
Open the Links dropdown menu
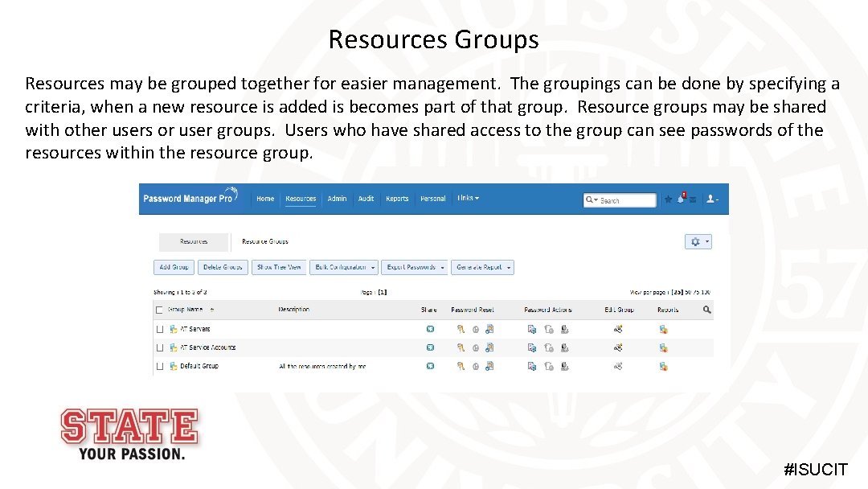pos(468,199)
